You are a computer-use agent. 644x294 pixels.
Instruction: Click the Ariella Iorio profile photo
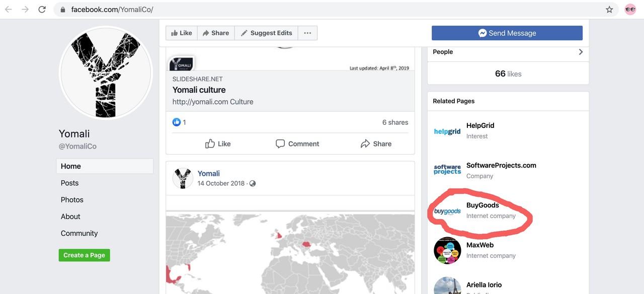pyautogui.click(x=447, y=285)
